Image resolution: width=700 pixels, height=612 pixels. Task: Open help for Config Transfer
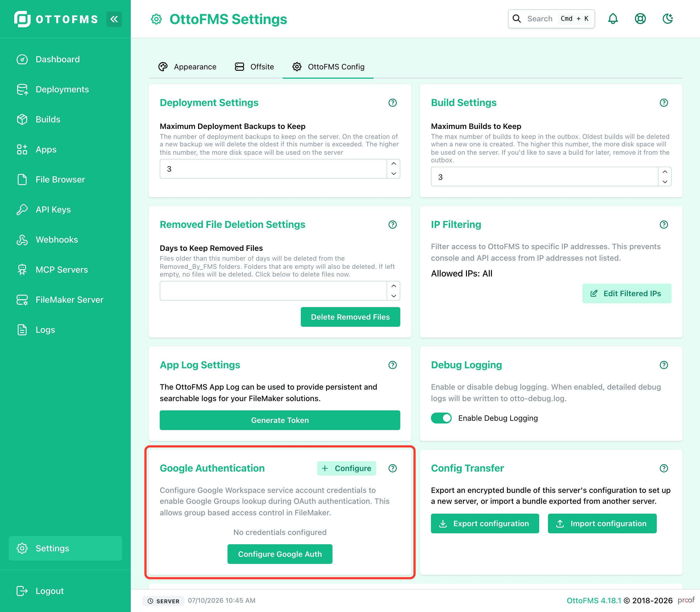point(664,469)
